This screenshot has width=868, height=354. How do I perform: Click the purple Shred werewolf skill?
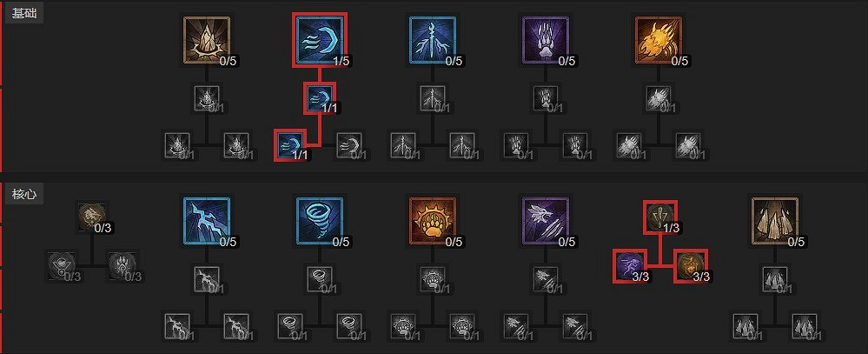(546, 221)
